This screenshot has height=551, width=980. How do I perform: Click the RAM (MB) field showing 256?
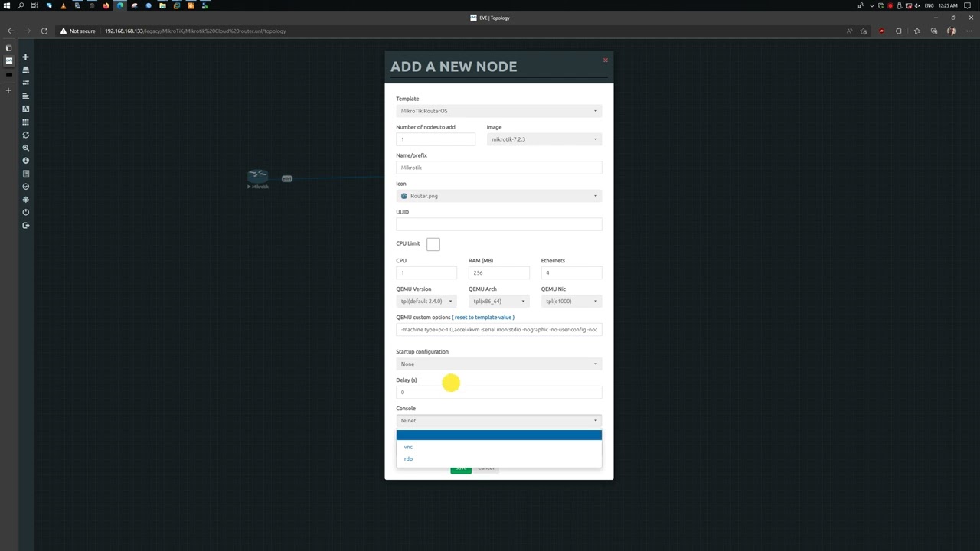pyautogui.click(x=498, y=272)
